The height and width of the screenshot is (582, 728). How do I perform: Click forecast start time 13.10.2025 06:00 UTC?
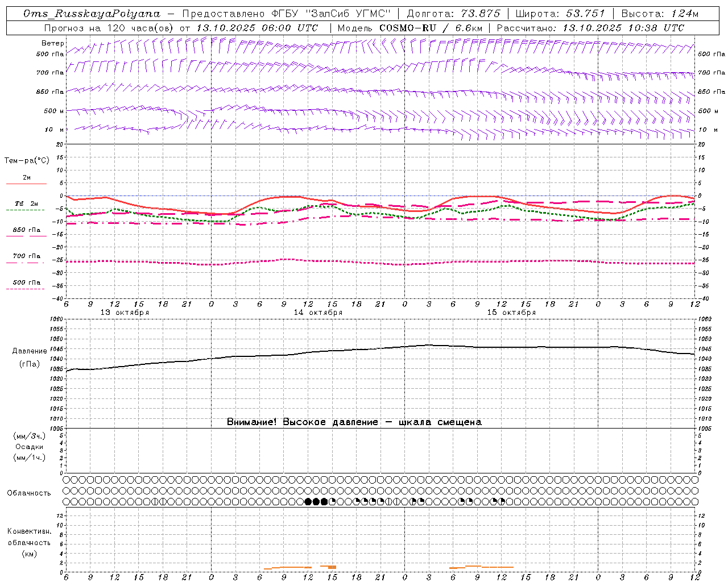257,28
